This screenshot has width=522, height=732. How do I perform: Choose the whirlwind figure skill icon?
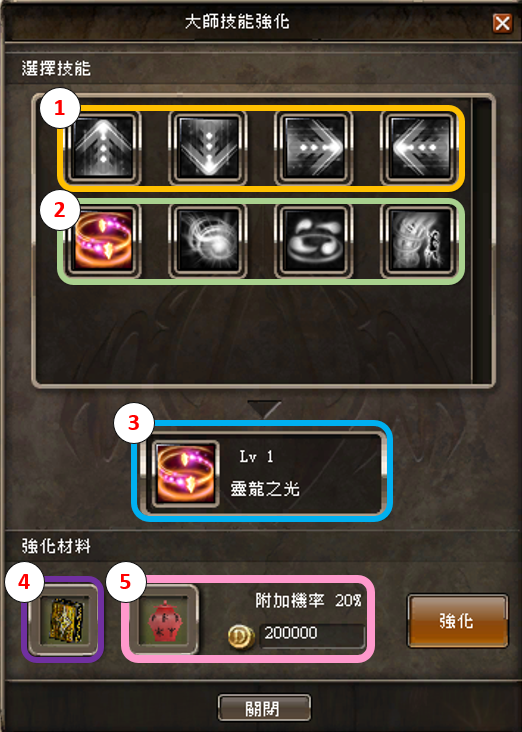click(x=420, y=240)
